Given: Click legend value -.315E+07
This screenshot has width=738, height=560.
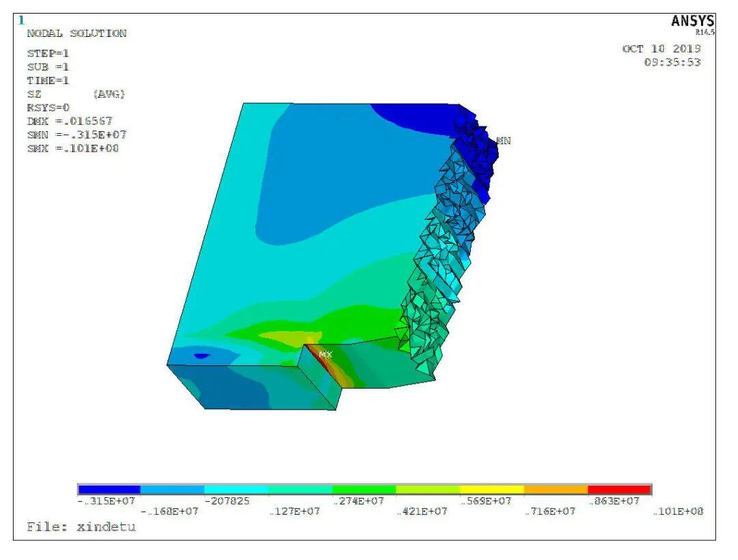Looking at the screenshot, I should point(107,501).
